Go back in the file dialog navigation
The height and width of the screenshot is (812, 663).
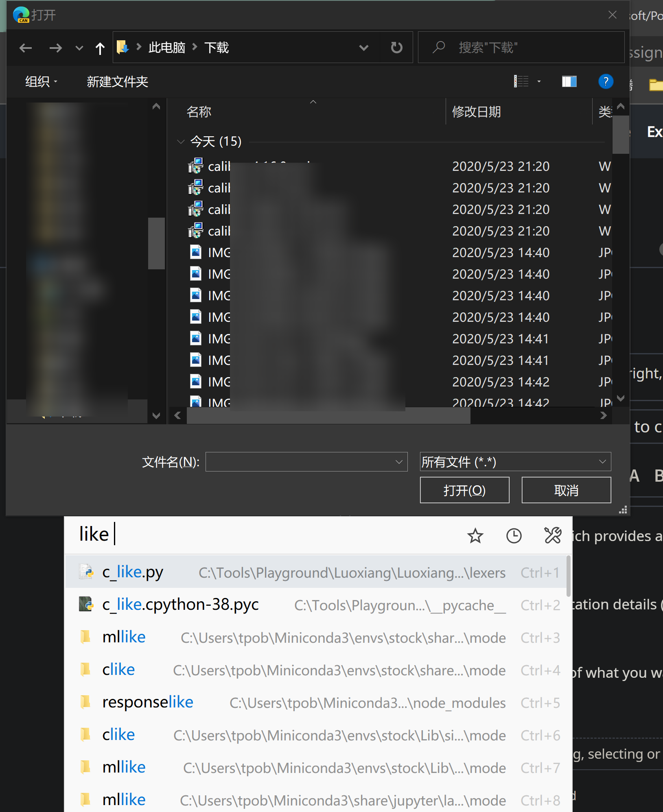click(26, 48)
